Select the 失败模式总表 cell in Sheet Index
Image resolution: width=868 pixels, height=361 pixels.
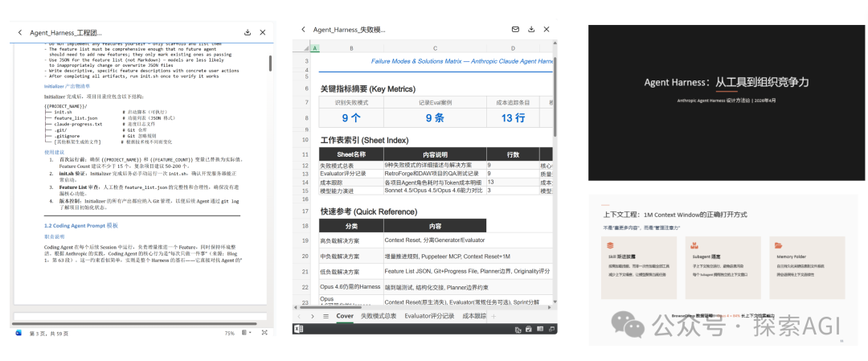[x=351, y=166]
